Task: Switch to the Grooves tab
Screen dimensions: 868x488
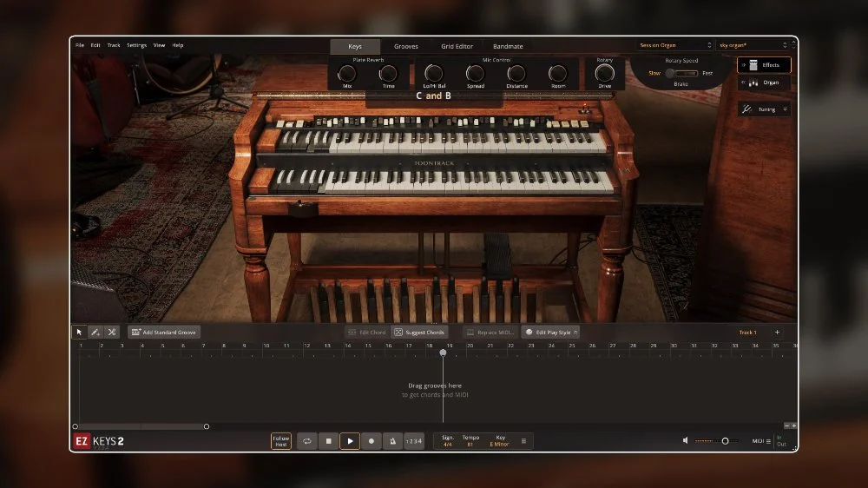Action: (405, 47)
